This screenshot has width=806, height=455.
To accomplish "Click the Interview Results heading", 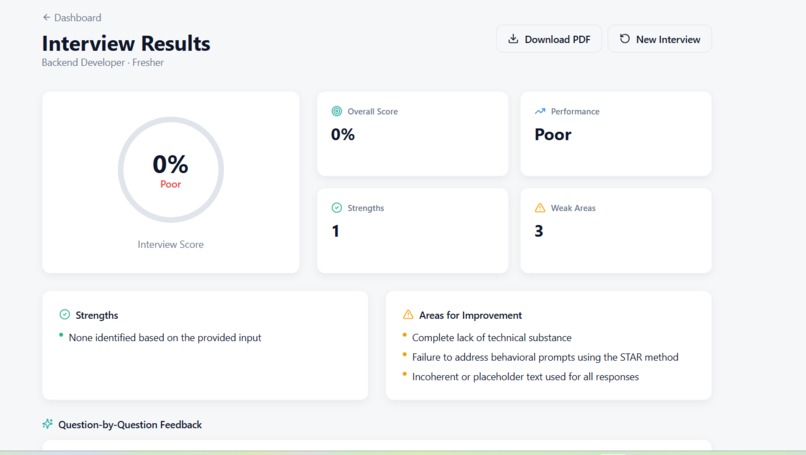I will (x=126, y=44).
